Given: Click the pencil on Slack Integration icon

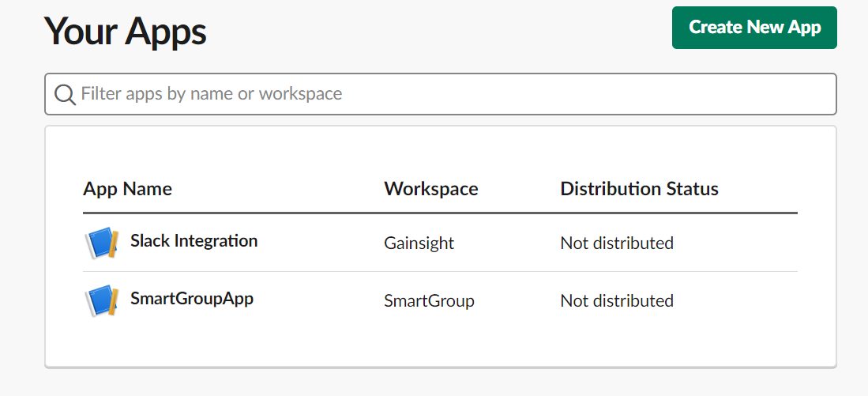Looking at the screenshot, I should pyautogui.click(x=112, y=244).
